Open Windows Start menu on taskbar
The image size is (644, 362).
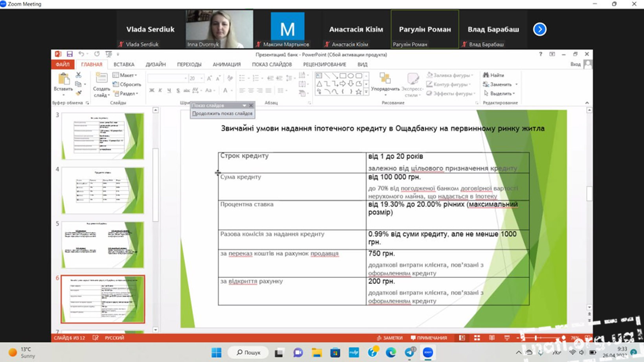[x=216, y=352]
